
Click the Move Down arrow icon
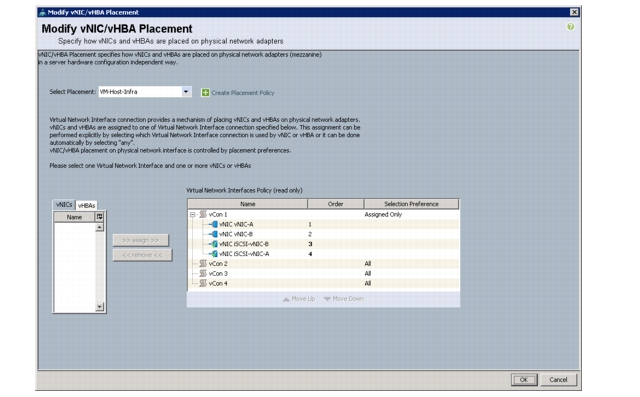(327, 299)
